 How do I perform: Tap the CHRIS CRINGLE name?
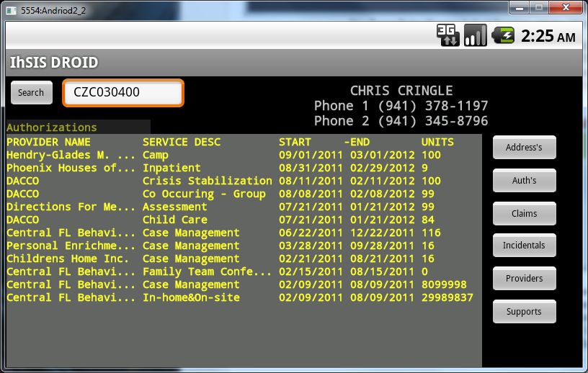[x=401, y=91]
